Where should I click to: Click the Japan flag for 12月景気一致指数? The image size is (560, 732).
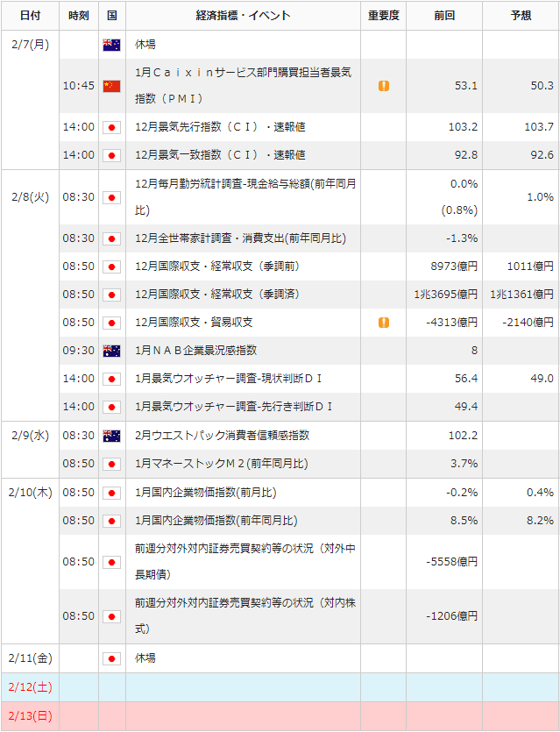pyautogui.click(x=111, y=155)
